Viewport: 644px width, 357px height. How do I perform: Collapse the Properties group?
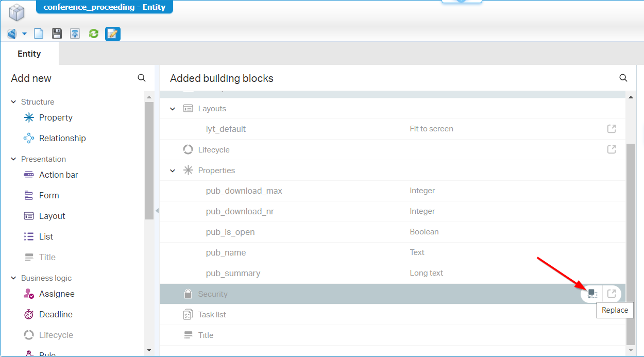(x=173, y=171)
